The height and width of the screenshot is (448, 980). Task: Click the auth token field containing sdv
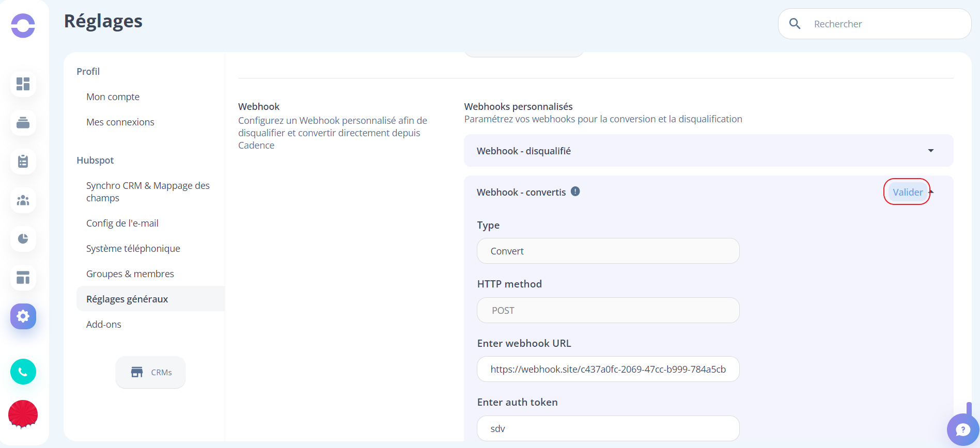pyautogui.click(x=608, y=428)
